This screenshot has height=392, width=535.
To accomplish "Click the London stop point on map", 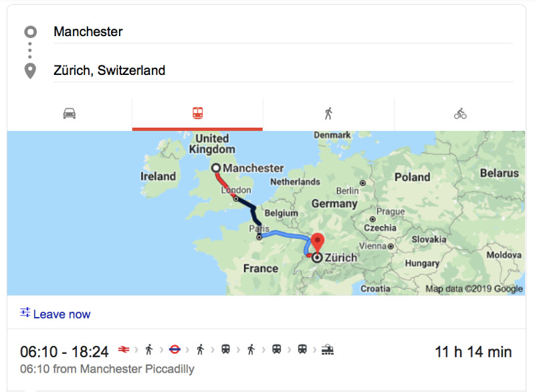I will point(236,199).
